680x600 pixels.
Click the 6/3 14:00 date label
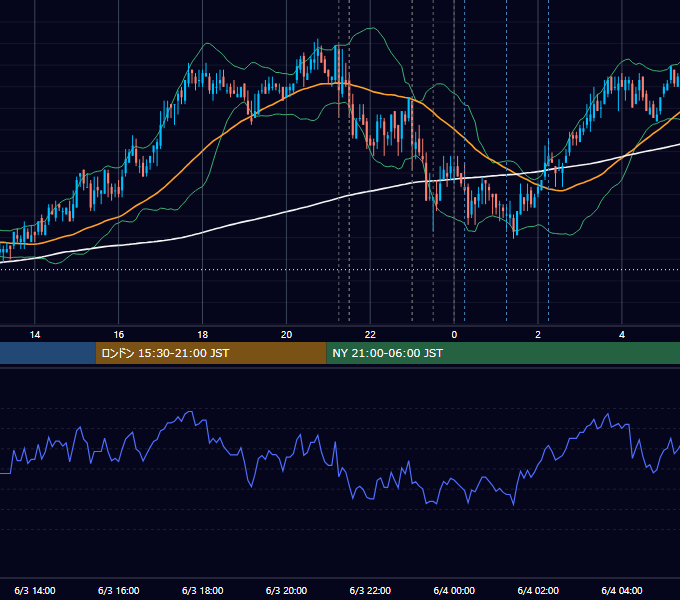point(35,590)
